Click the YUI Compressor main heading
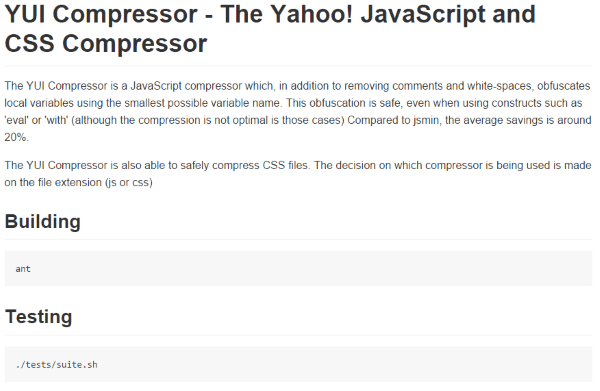 click(x=270, y=28)
